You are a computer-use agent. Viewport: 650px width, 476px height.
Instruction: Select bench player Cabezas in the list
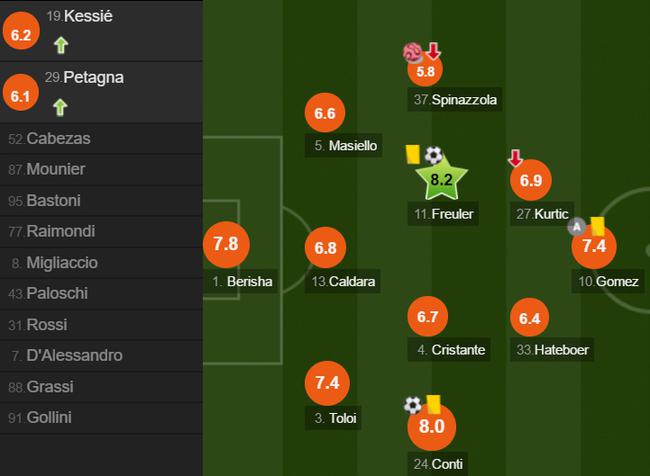coord(101,138)
